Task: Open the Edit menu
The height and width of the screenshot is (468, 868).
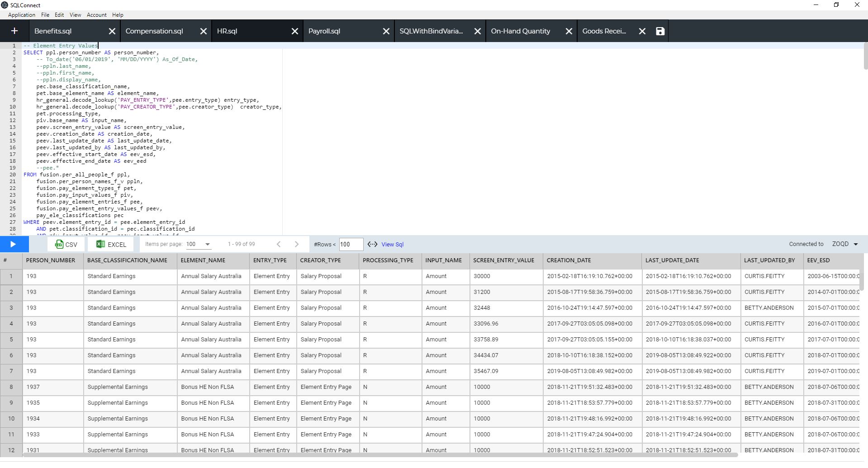Action: (x=59, y=15)
